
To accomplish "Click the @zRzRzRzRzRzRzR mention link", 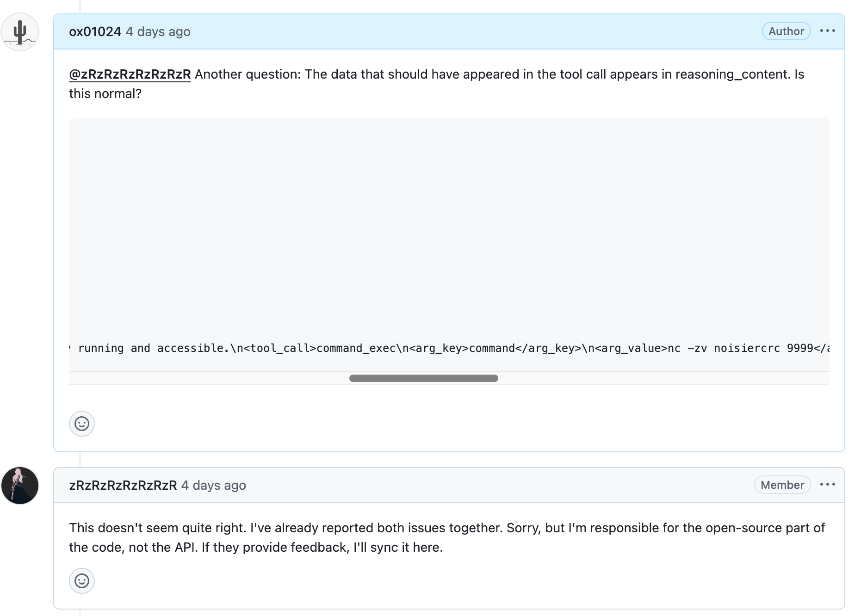I will coord(130,74).
